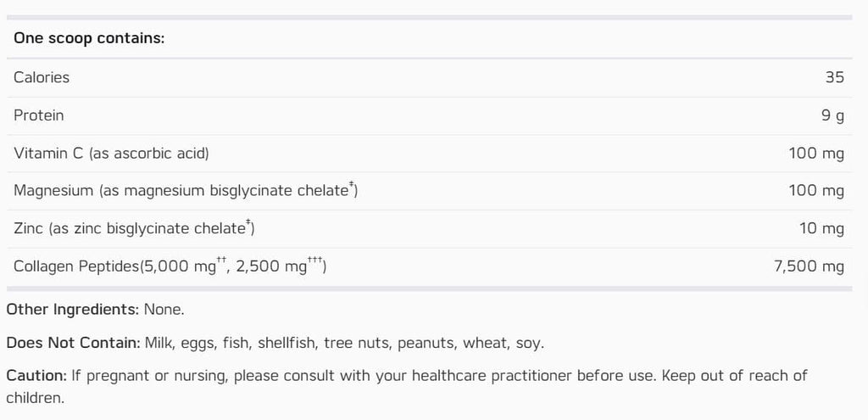Click the 'Caution:' warning label
The image size is (868, 420).
36,375
